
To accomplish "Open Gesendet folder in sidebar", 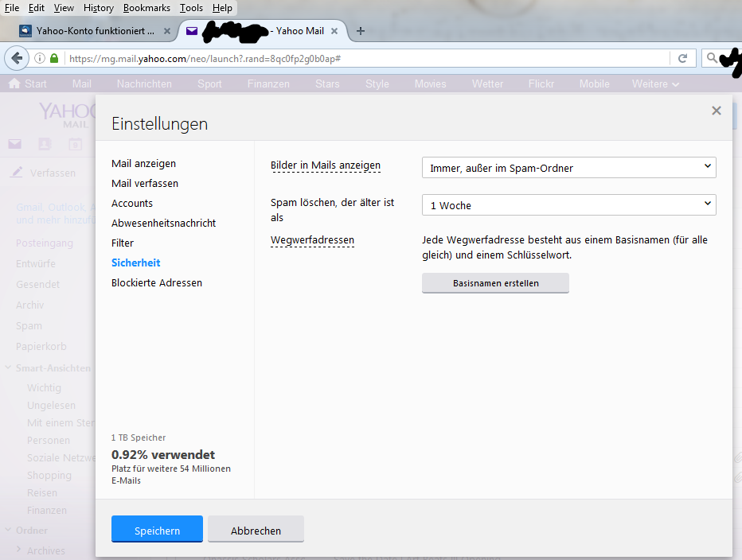I will tap(38, 285).
